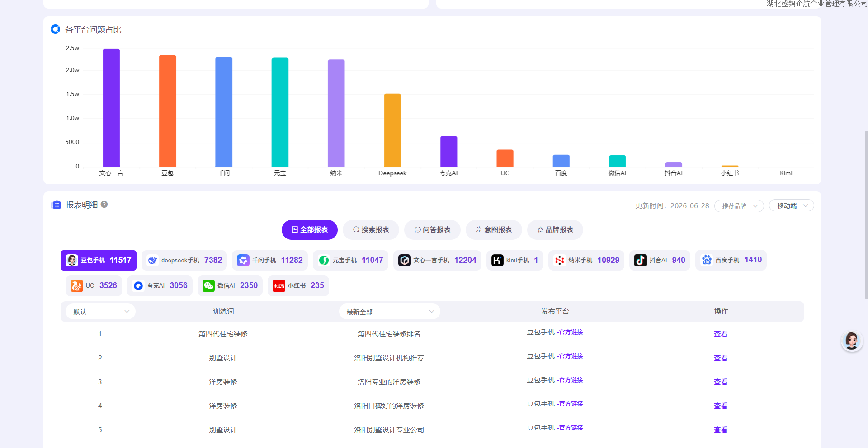Viewport: 868px width, 448px height.
Task: Expand the 默认 sort dropdown
Action: [x=101, y=312]
